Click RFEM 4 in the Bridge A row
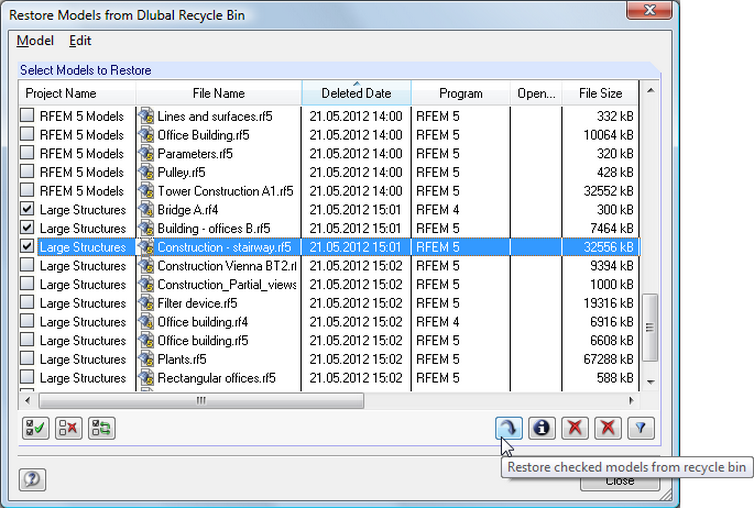755x508 pixels. pos(438,210)
